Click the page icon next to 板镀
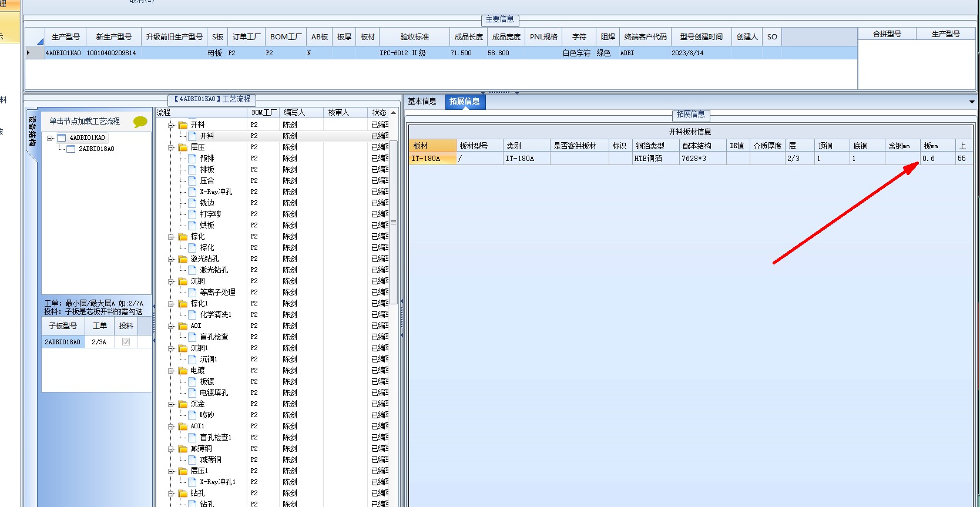The width and height of the screenshot is (980, 507). click(192, 382)
